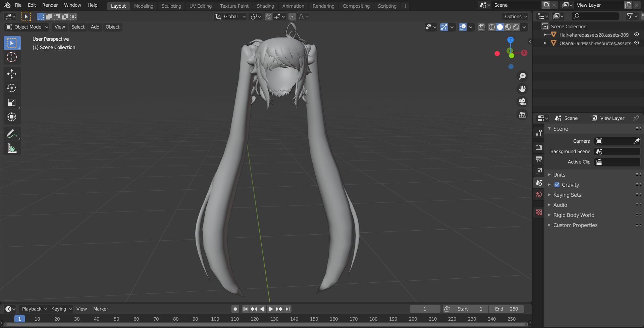Pick the Measure tool

coord(12,148)
